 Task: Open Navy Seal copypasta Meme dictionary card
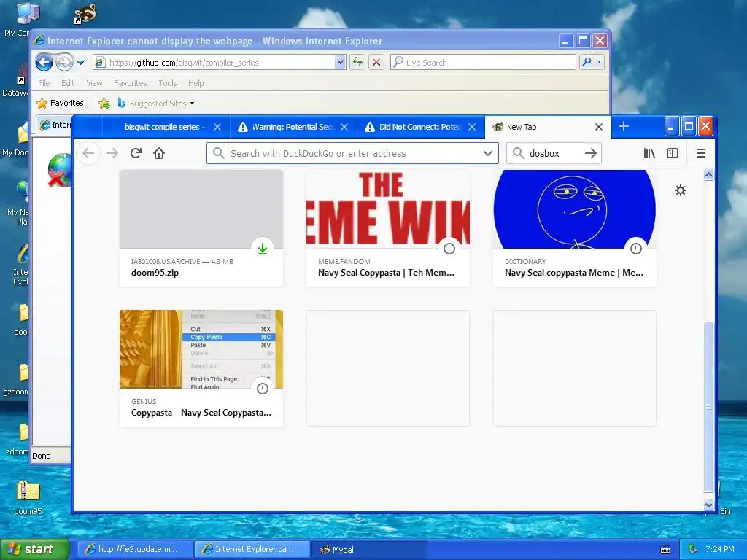click(575, 228)
